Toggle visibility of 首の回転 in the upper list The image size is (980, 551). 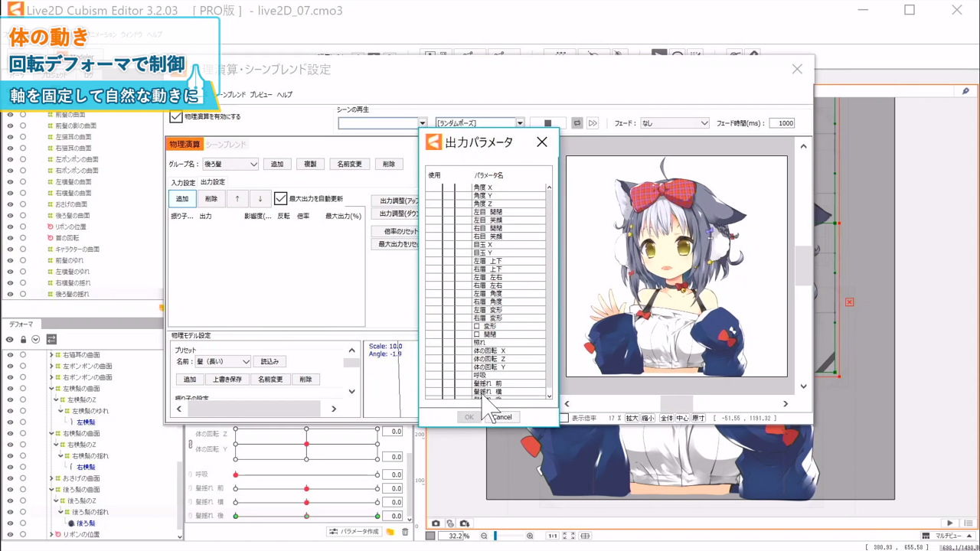pyautogui.click(x=10, y=238)
